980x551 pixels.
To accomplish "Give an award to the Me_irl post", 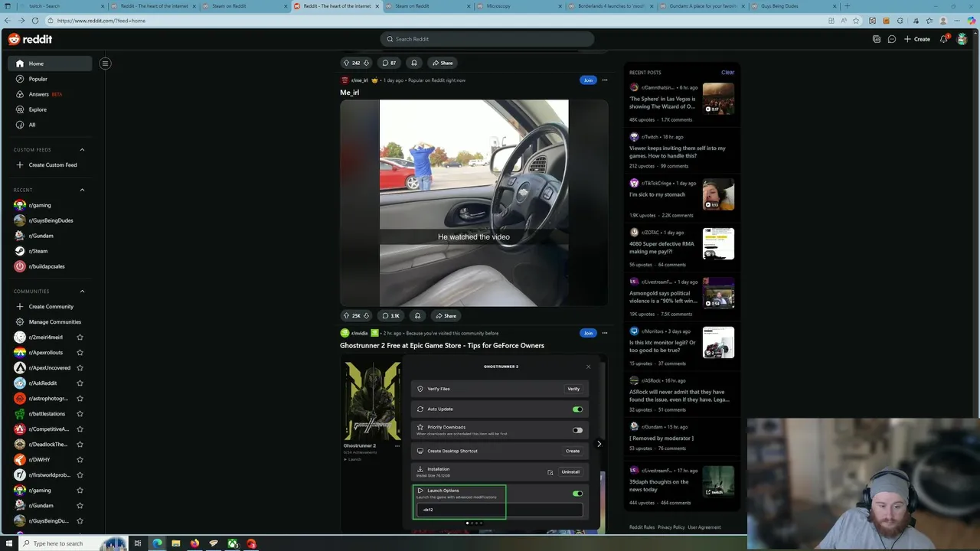I will (417, 315).
